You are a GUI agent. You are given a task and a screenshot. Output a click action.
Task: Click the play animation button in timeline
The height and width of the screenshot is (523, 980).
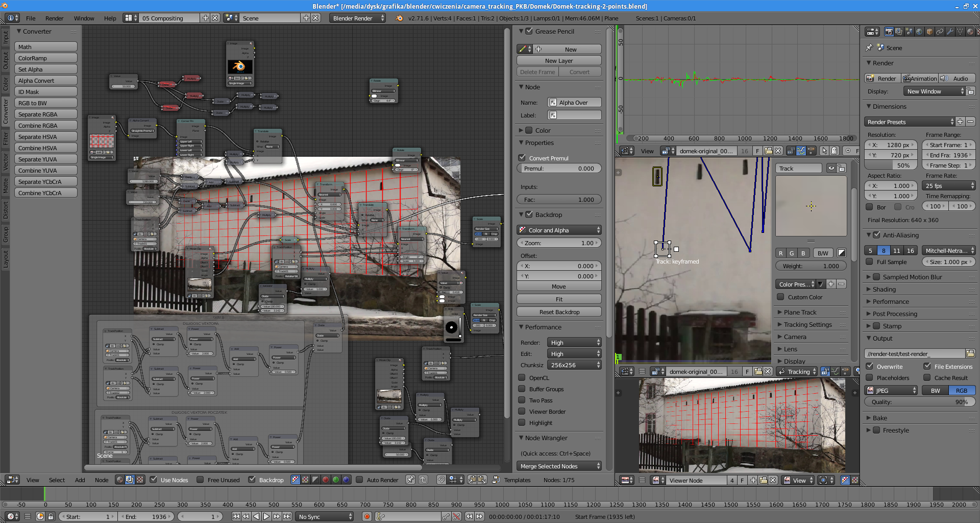(x=266, y=516)
